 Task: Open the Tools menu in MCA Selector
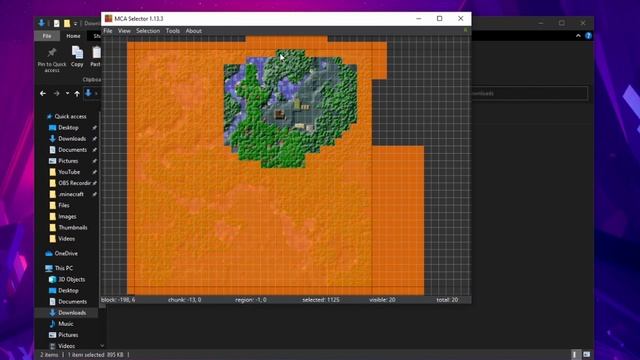173,31
